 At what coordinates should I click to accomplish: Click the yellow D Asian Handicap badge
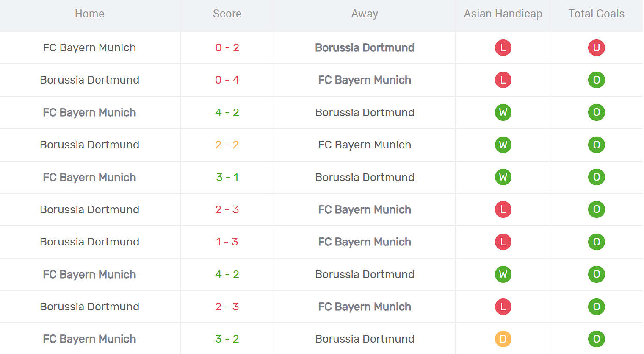coord(503,339)
